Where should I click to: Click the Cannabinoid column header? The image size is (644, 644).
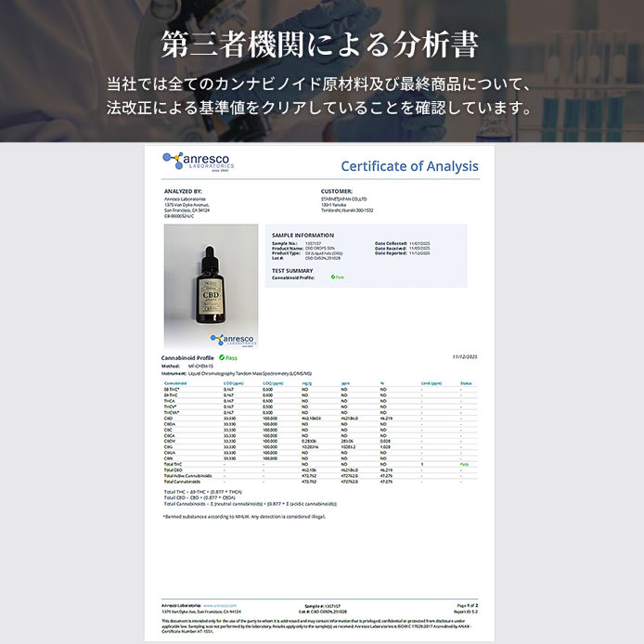tap(175, 383)
